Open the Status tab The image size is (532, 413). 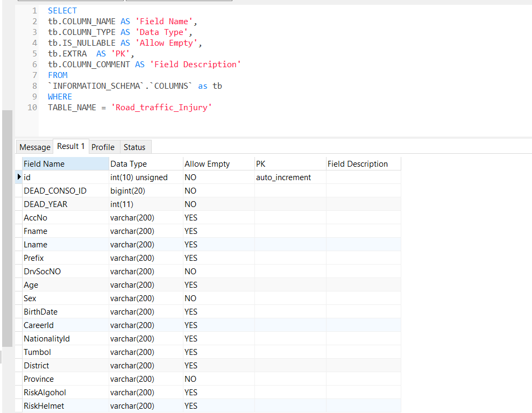click(x=134, y=147)
